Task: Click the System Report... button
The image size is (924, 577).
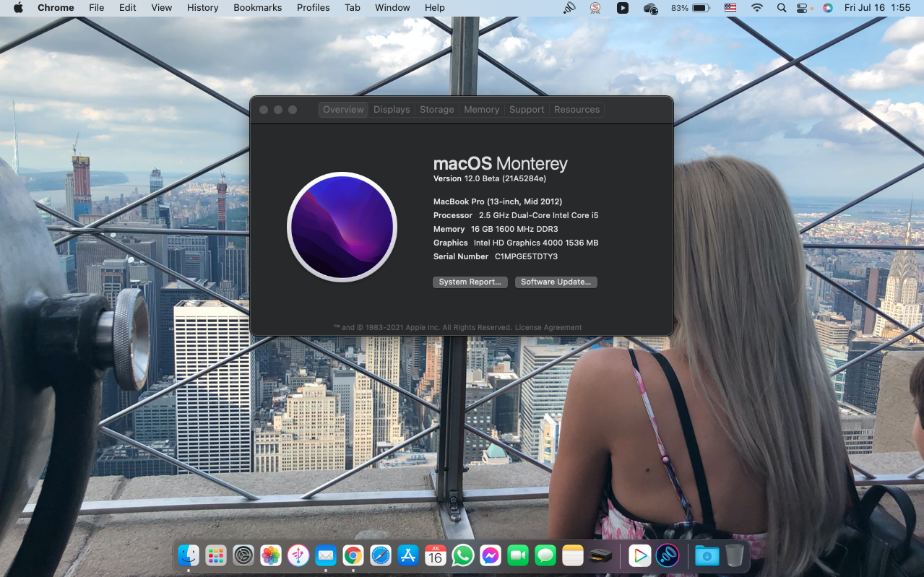Action: pos(470,282)
